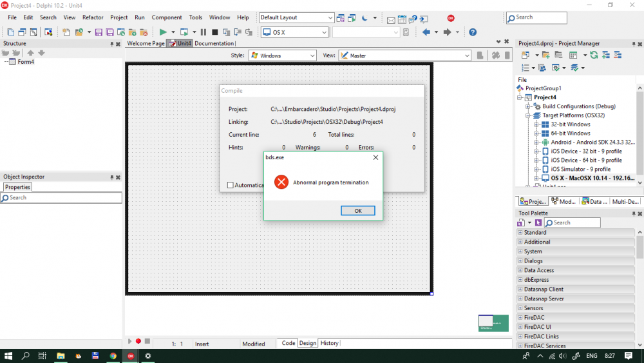Collapse the Target Platforms node
The image size is (644, 363).
(x=528, y=115)
